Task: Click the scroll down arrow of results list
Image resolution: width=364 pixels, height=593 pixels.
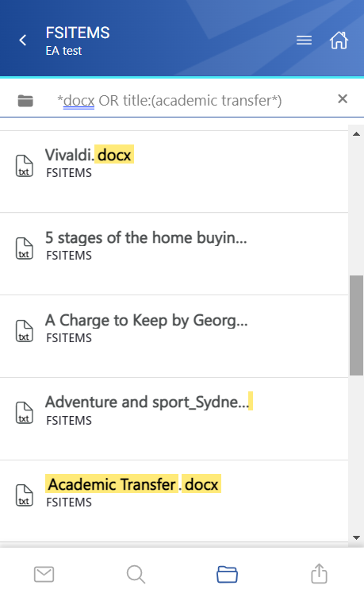Action: point(356,537)
